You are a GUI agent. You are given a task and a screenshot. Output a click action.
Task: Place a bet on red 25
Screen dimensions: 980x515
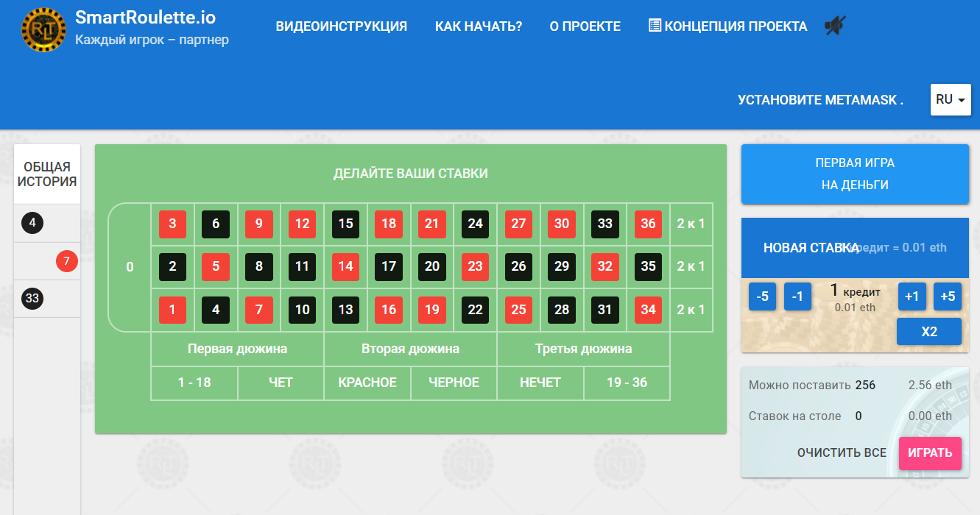coord(518,310)
